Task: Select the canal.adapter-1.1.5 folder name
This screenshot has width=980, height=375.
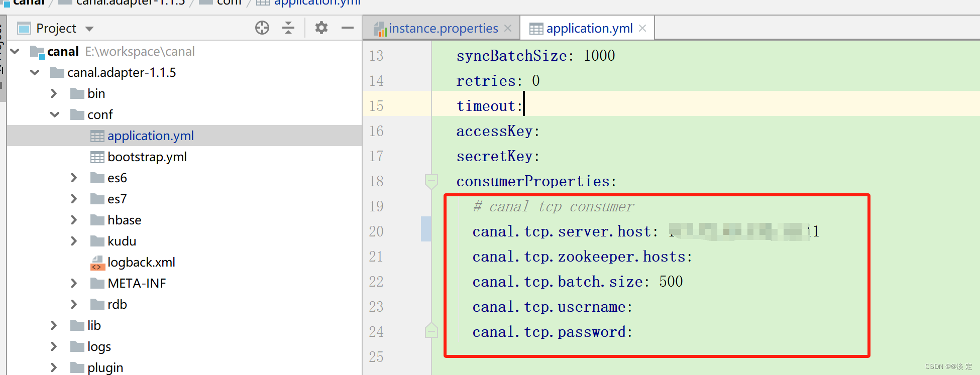Action: click(x=122, y=72)
